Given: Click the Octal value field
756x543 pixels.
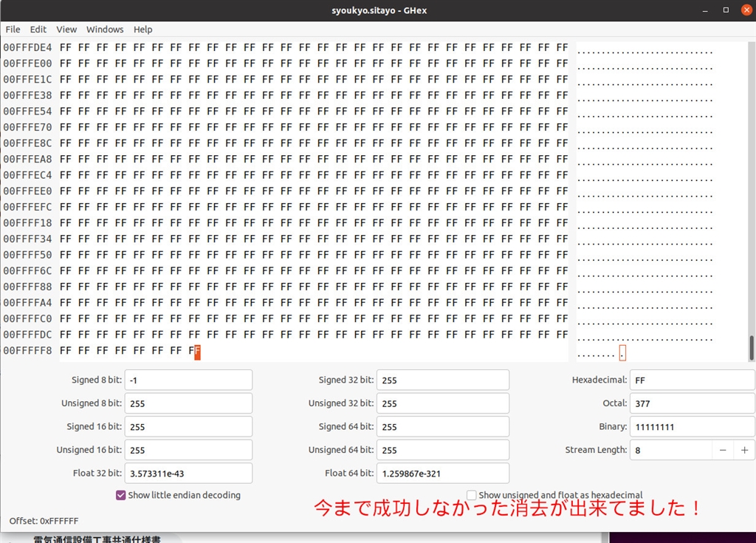Looking at the screenshot, I should (x=693, y=403).
